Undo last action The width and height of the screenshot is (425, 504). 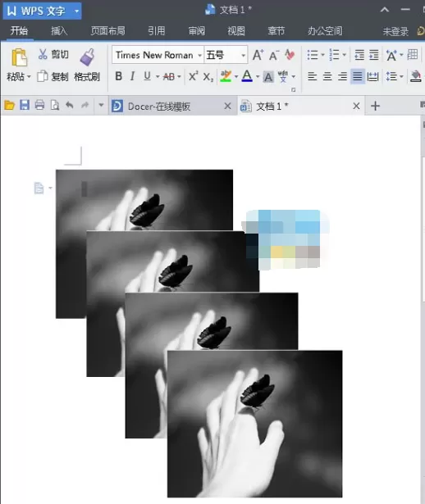70,105
